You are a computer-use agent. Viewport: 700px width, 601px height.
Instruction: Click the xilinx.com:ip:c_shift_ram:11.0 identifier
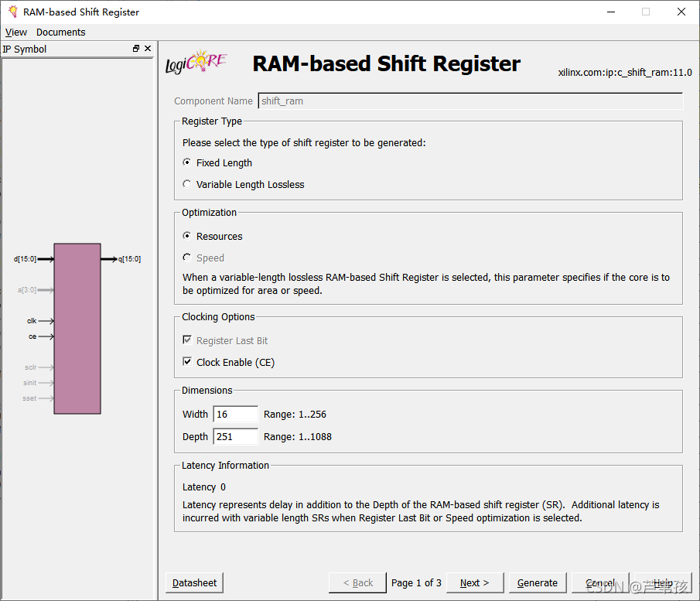[625, 73]
